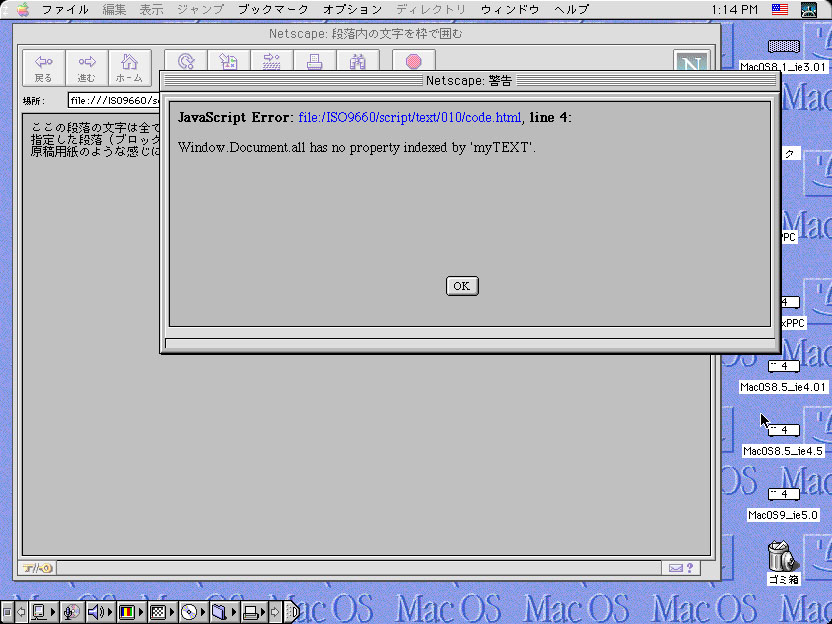Click the security key icon in status bar
The width and height of the screenshot is (832, 624).
[x=37, y=568]
